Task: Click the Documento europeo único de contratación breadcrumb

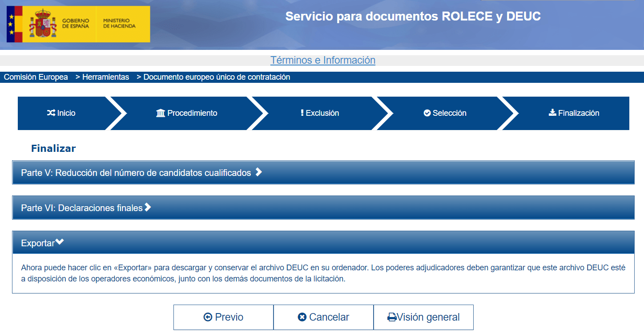Action: click(x=217, y=77)
